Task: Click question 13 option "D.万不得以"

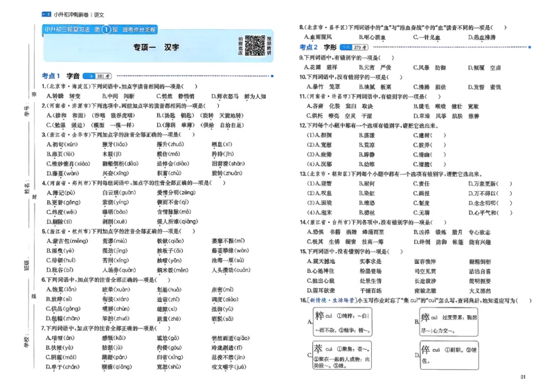Action: (x=482, y=193)
